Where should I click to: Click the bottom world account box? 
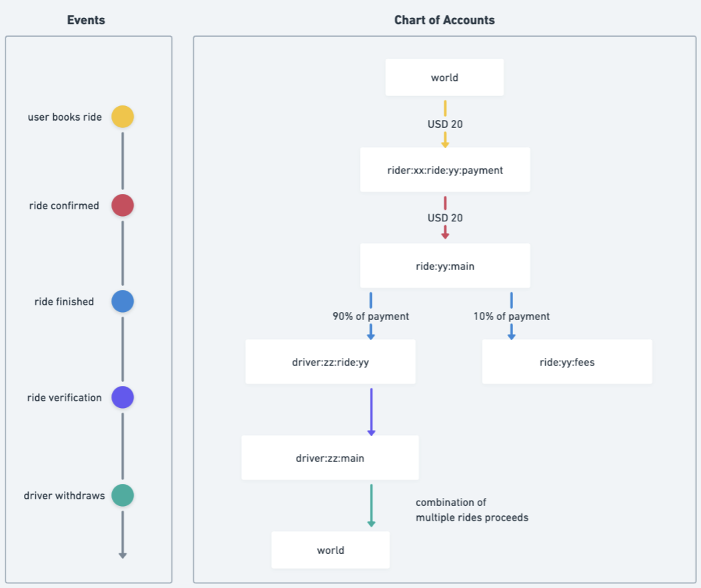tap(331, 550)
